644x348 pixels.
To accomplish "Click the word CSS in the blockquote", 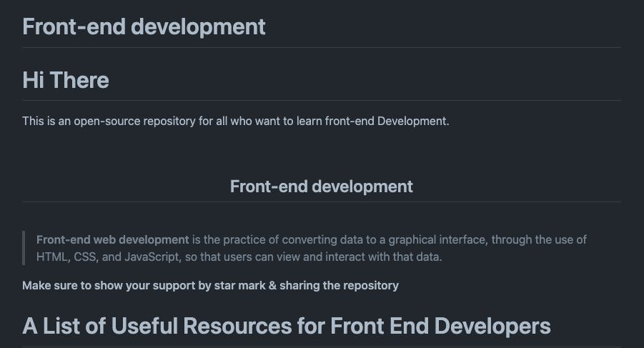I will click(x=86, y=257).
